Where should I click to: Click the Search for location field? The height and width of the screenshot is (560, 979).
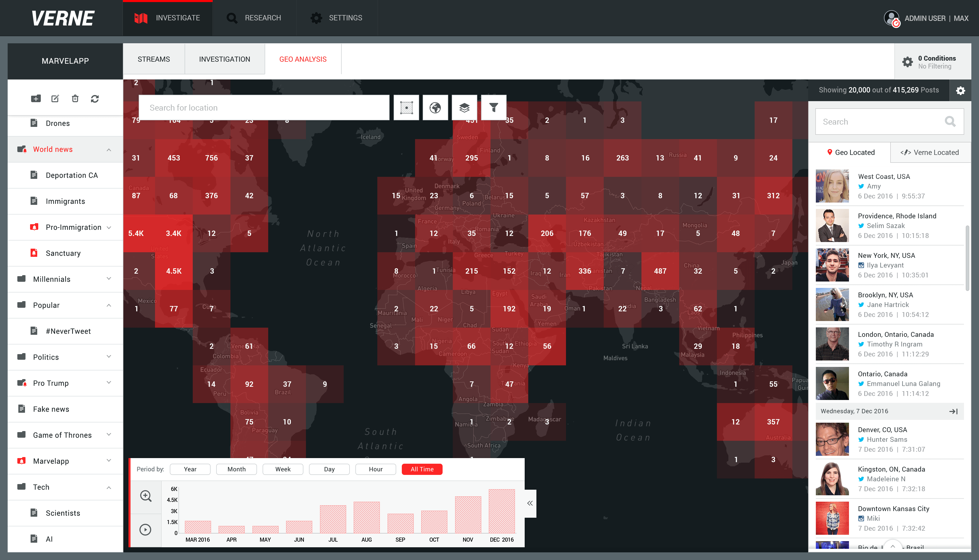(264, 108)
